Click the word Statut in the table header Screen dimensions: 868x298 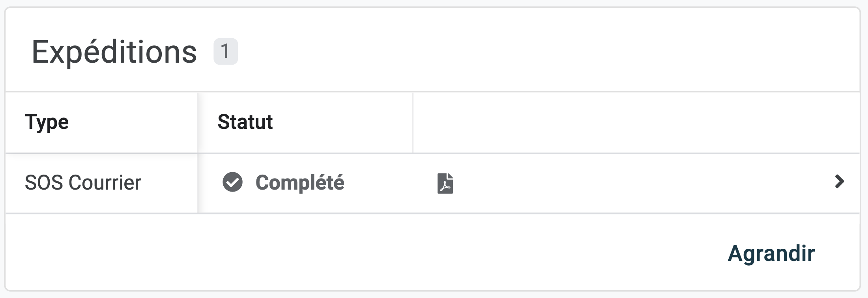245,122
